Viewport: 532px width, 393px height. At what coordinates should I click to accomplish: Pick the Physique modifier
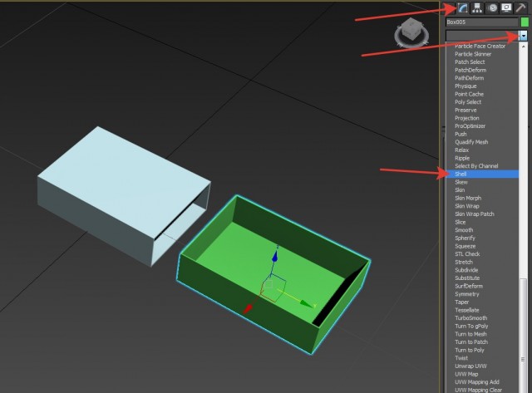point(465,86)
